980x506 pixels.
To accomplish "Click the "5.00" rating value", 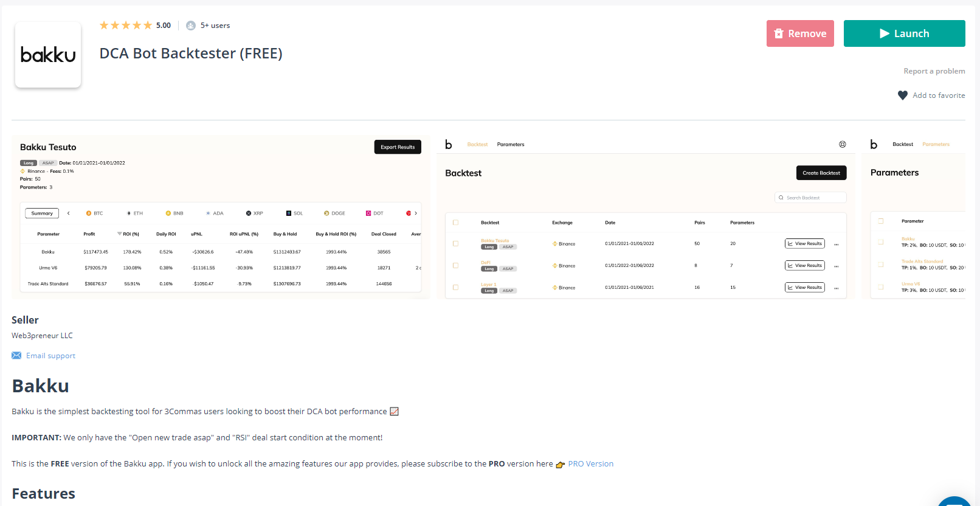I will point(164,26).
